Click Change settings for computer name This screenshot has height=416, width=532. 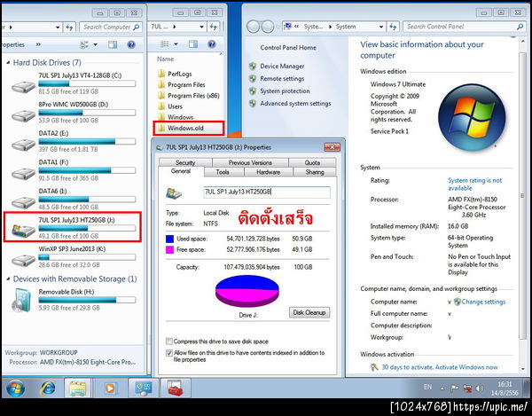pos(483,302)
